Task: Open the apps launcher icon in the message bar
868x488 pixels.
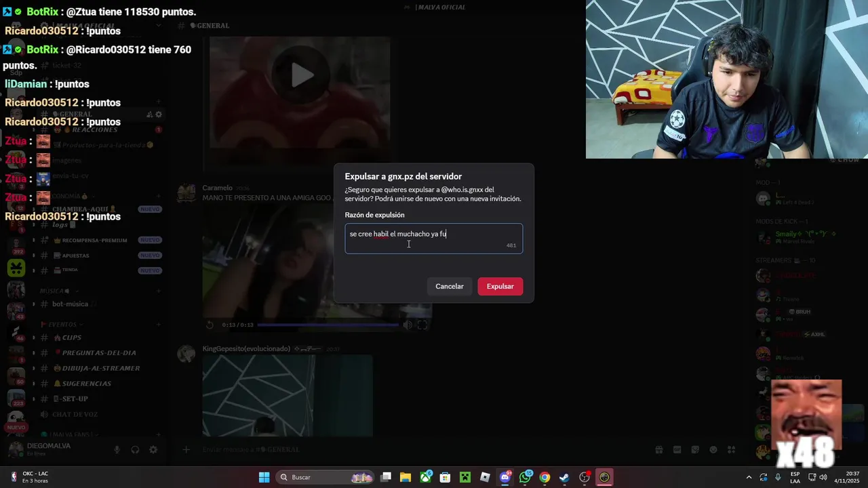Action: (731, 449)
